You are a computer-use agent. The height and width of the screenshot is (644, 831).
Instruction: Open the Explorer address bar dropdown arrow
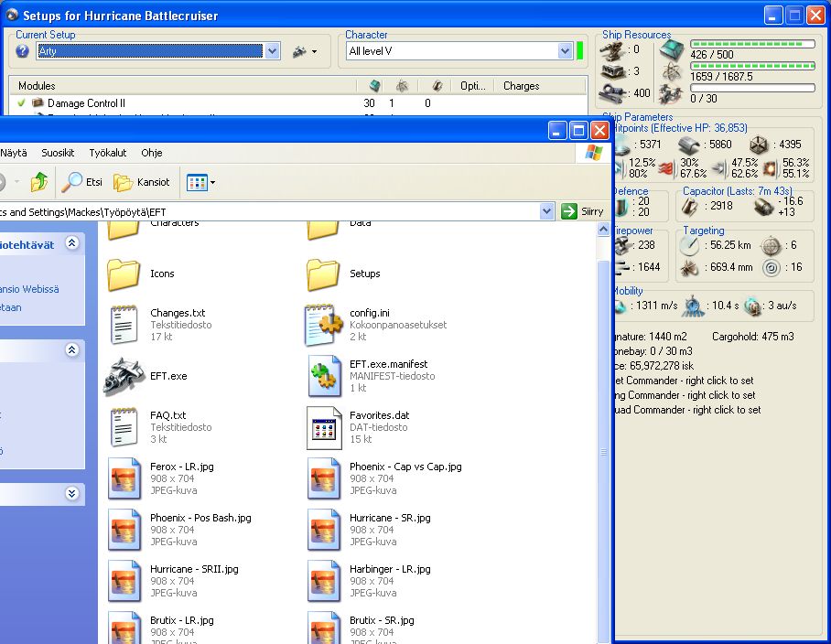(547, 212)
